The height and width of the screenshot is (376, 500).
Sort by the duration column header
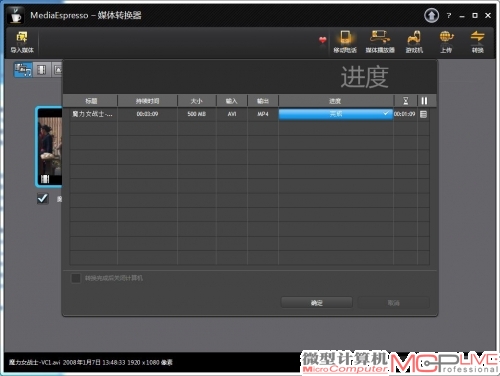(x=147, y=101)
